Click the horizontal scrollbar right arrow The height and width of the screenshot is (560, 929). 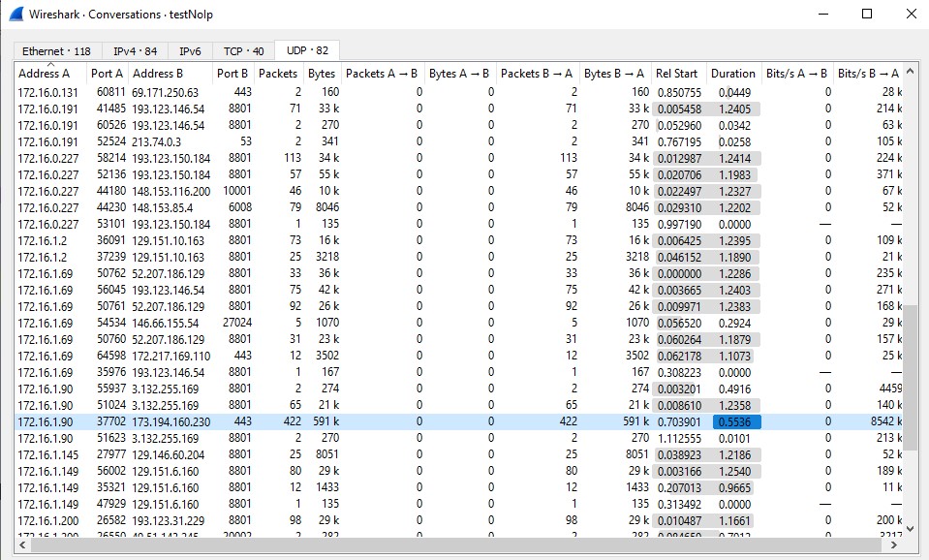[895, 544]
